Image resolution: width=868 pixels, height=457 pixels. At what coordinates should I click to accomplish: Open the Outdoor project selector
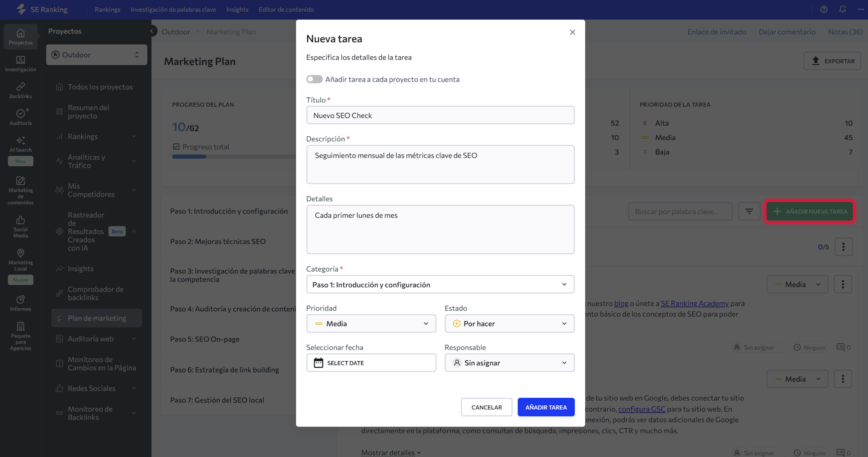(x=96, y=55)
